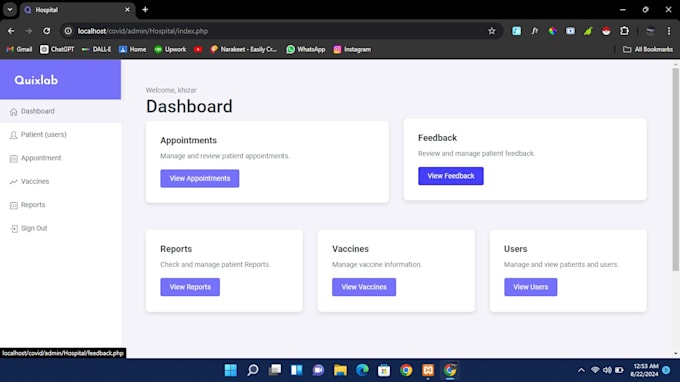
Task: Open the All Bookmarks folder
Action: (x=648, y=49)
